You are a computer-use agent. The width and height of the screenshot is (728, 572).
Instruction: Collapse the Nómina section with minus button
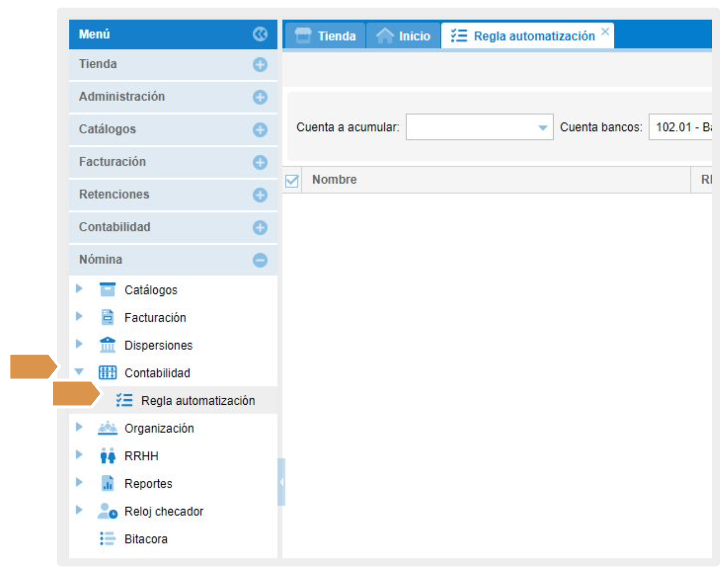pyautogui.click(x=260, y=260)
